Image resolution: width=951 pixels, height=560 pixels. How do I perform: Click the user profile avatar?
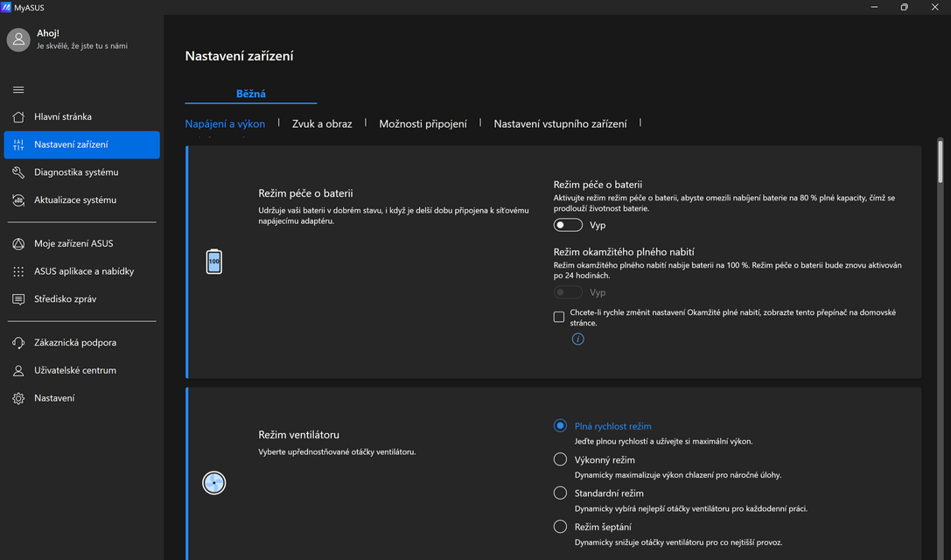coord(18,39)
